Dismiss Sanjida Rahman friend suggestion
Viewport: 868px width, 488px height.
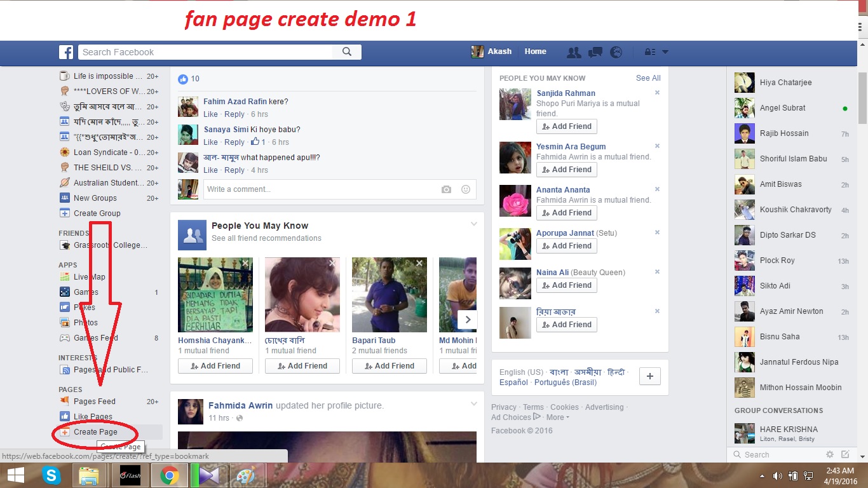pos(657,93)
